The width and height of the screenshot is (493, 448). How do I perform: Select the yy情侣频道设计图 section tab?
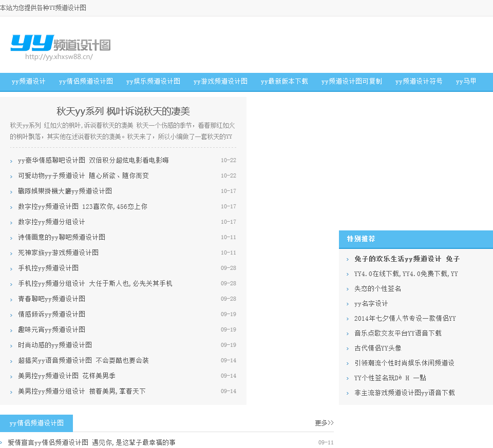[36, 423]
